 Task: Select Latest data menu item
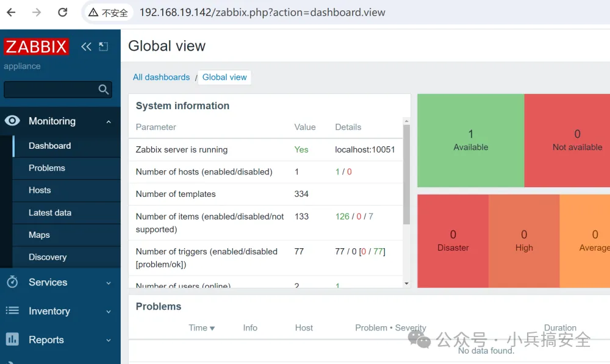click(50, 213)
